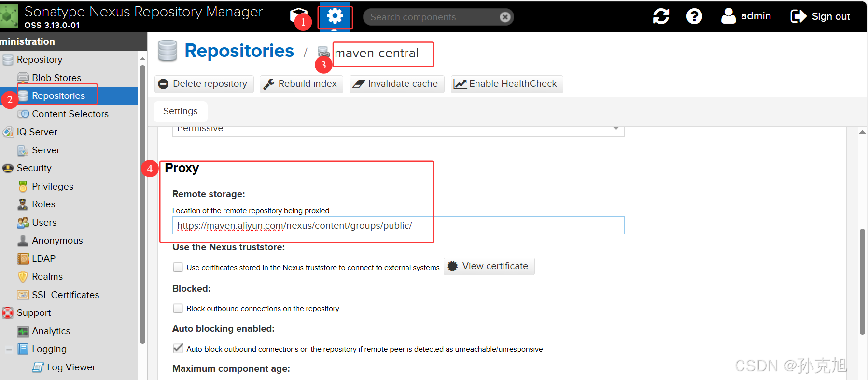Open SSL Certificates
The image size is (868, 380).
click(65, 295)
